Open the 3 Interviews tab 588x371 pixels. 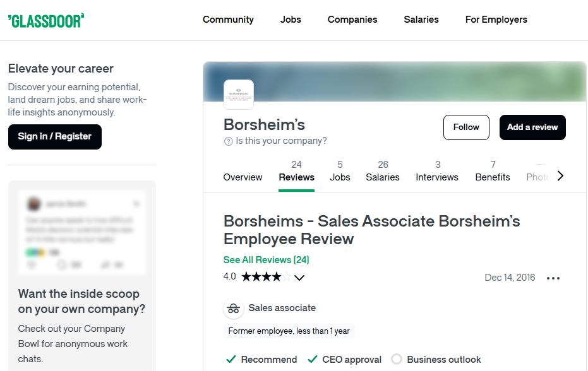(x=437, y=171)
